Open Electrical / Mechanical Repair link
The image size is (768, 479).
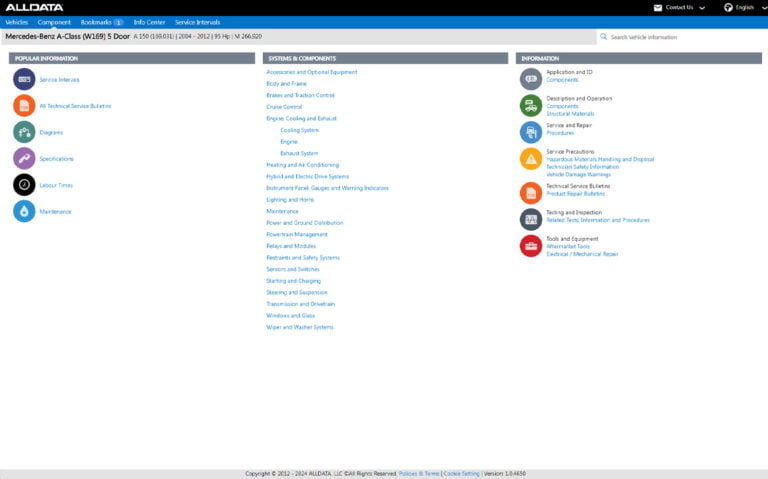pyautogui.click(x=582, y=254)
